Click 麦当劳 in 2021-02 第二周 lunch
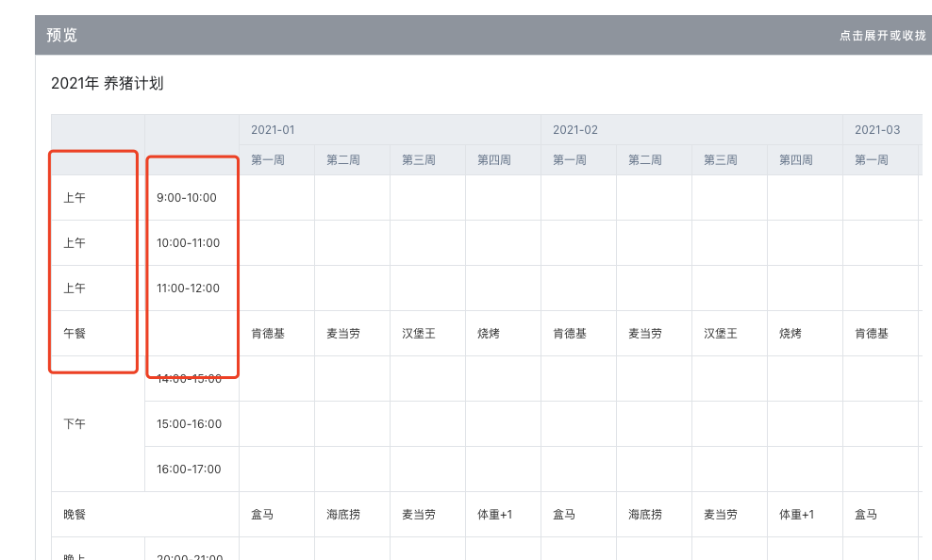Image resolution: width=932 pixels, height=560 pixels. click(x=645, y=334)
